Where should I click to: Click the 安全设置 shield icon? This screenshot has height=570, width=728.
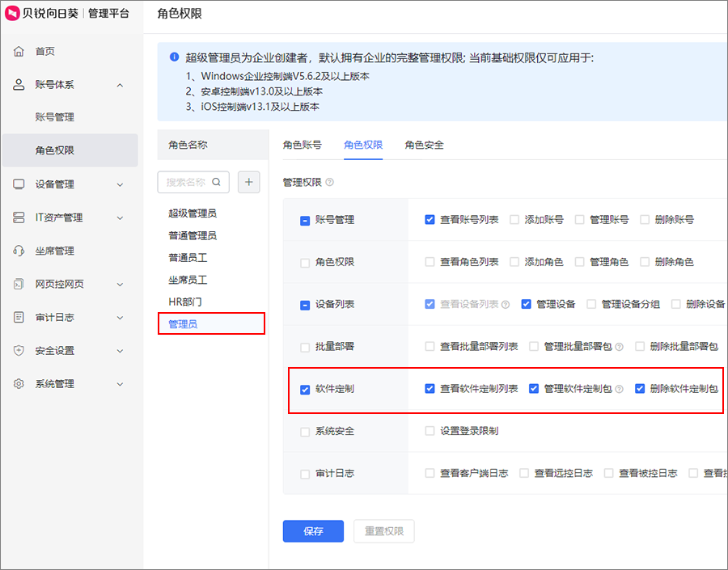[x=19, y=350]
